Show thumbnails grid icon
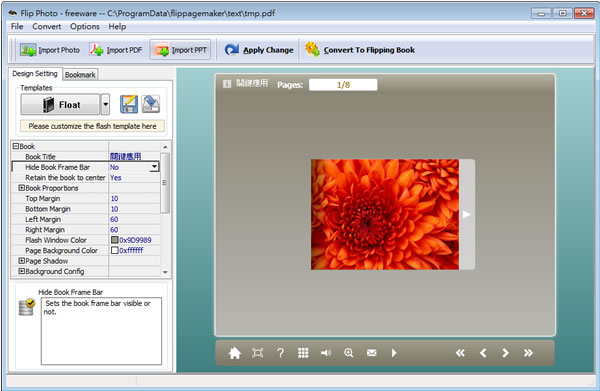Screen dimensions: 600x391 point(303,353)
